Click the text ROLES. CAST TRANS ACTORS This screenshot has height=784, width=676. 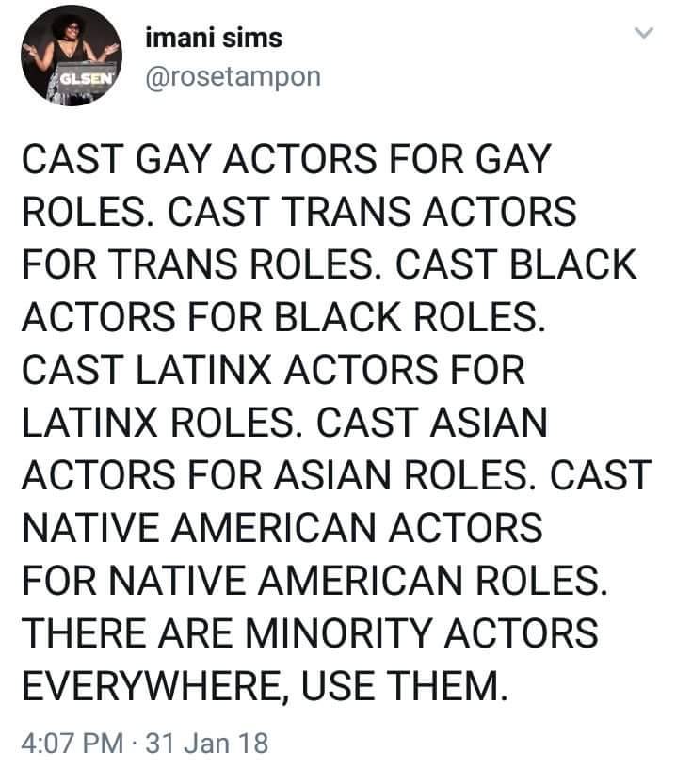(x=299, y=212)
